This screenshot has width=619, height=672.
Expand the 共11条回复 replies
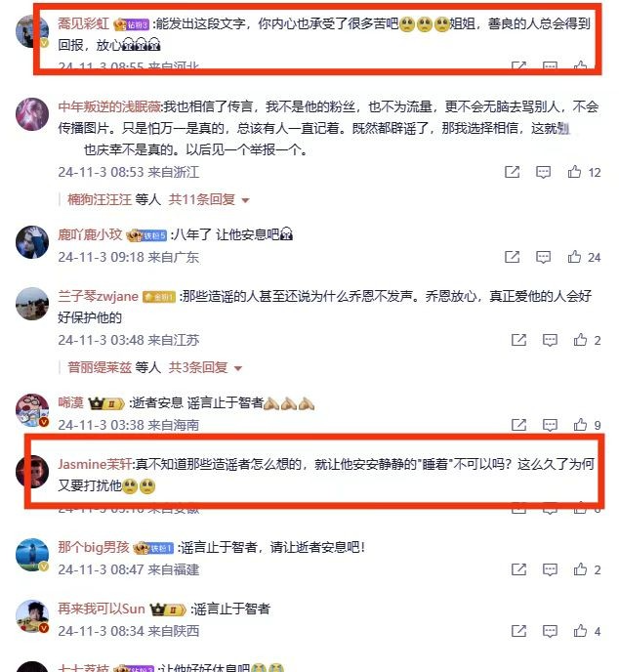202,199
